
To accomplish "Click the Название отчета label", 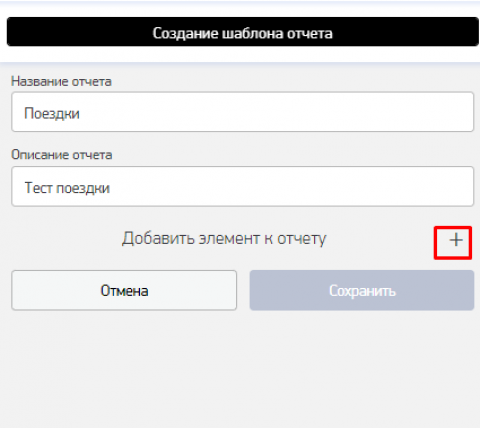I will 61,81.
